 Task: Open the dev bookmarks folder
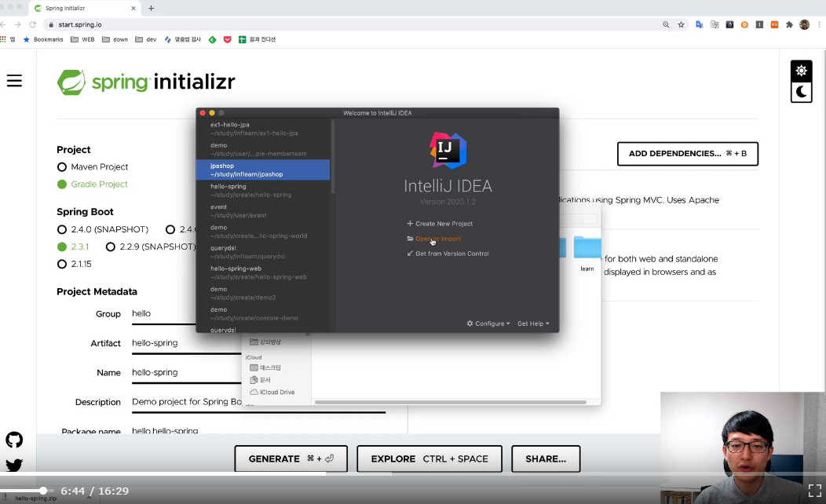pos(146,39)
